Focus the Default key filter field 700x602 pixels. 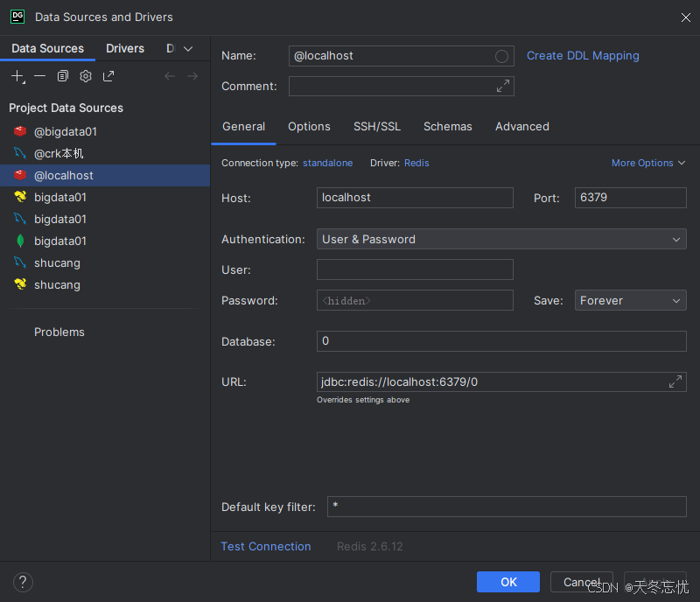pyautogui.click(x=507, y=507)
